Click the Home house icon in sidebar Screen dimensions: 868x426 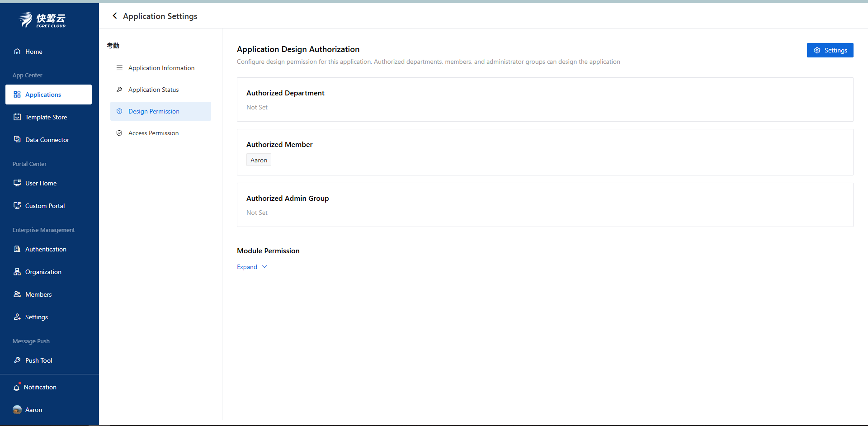(x=17, y=52)
